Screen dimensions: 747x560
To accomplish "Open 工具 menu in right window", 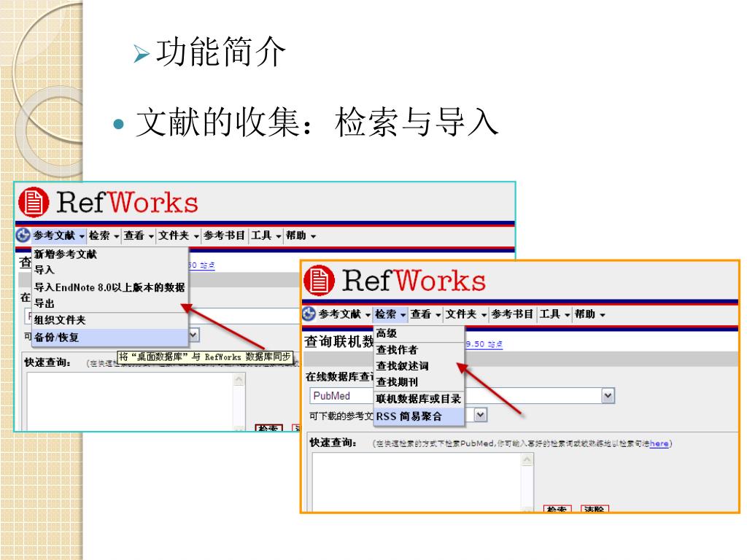I will [x=554, y=314].
